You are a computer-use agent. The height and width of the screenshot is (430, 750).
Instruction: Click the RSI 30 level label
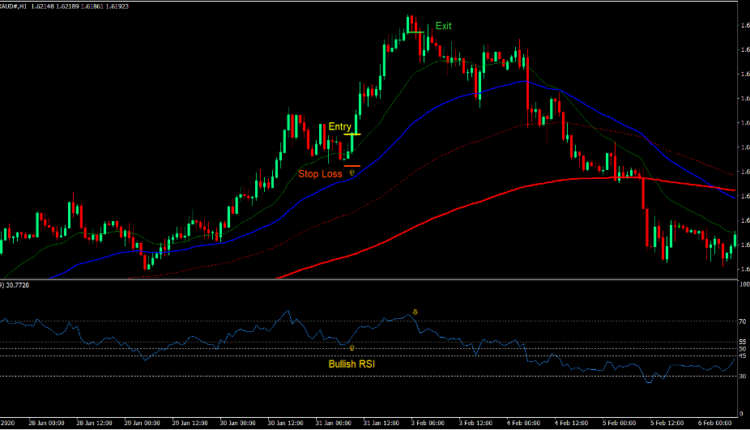[x=743, y=376]
